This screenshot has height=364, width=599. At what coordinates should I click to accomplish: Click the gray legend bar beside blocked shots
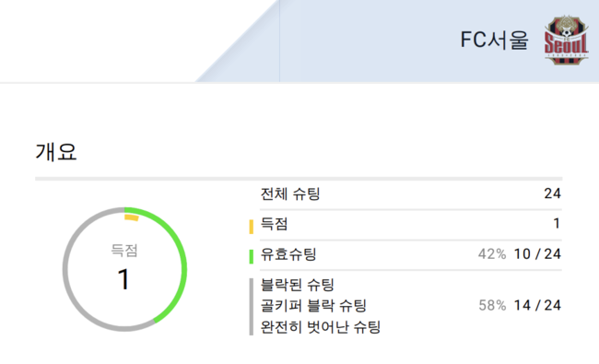(x=251, y=307)
